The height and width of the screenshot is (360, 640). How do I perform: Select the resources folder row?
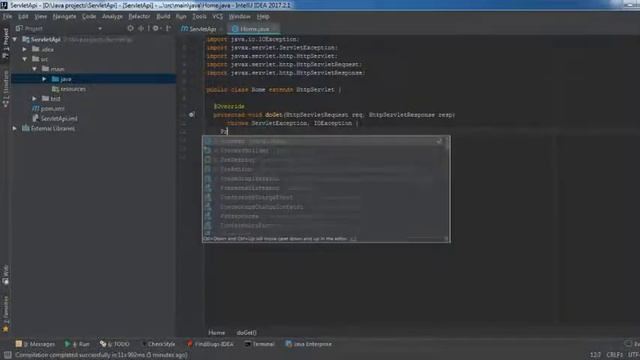coord(93,89)
